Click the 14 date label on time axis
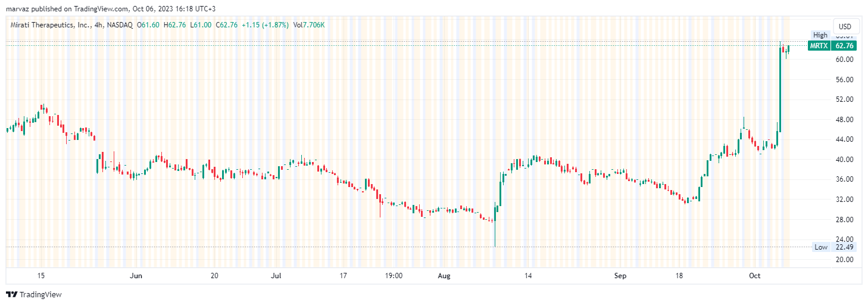 [x=527, y=276]
